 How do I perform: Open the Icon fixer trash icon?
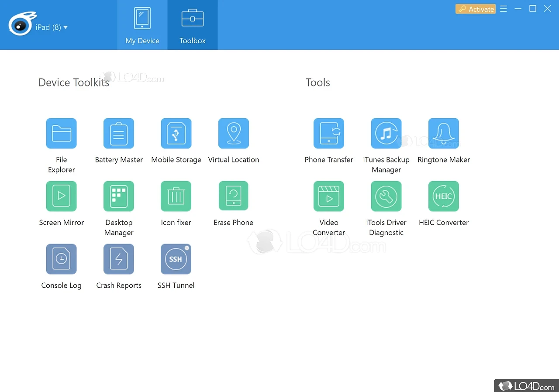(x=176, y=196)
